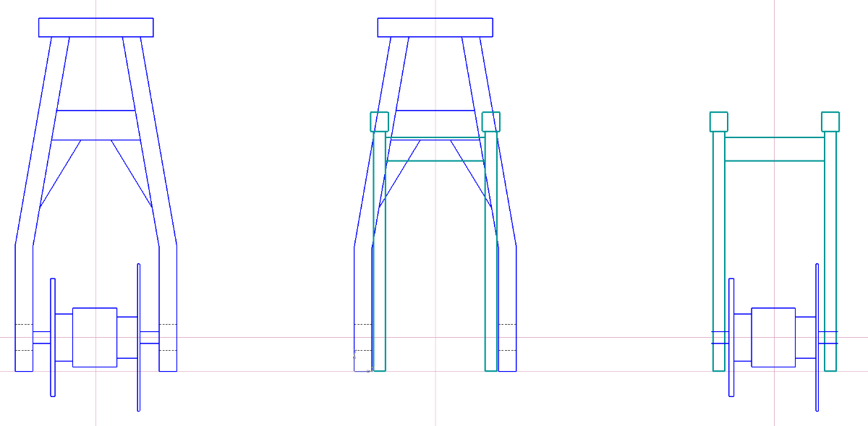Pick the left teal square cap on the middle frame
Viewport: 868px width, 426px height.
tap(380, 122)
